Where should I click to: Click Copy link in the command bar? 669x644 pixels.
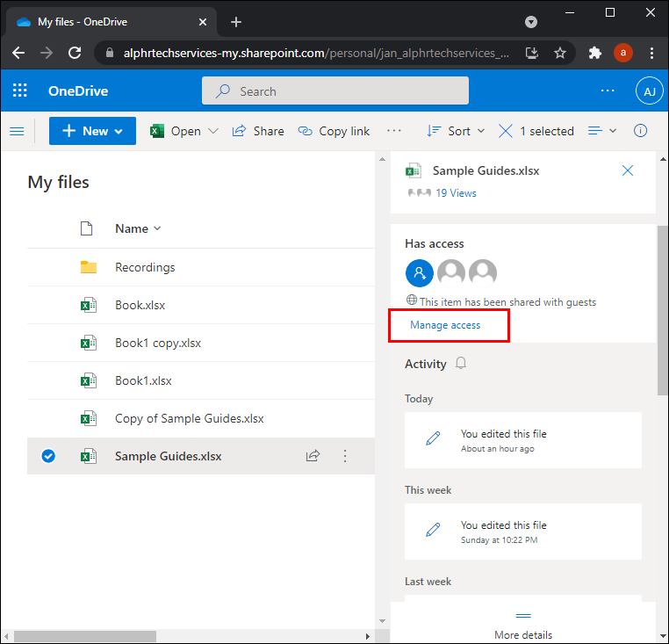(x=334, y=131)
